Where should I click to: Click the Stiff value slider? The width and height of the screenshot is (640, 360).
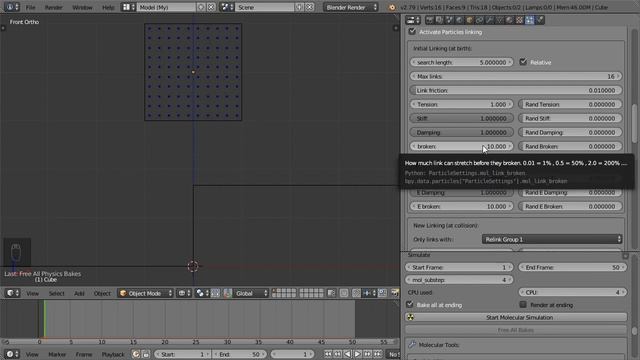click(x=462, y=118)
